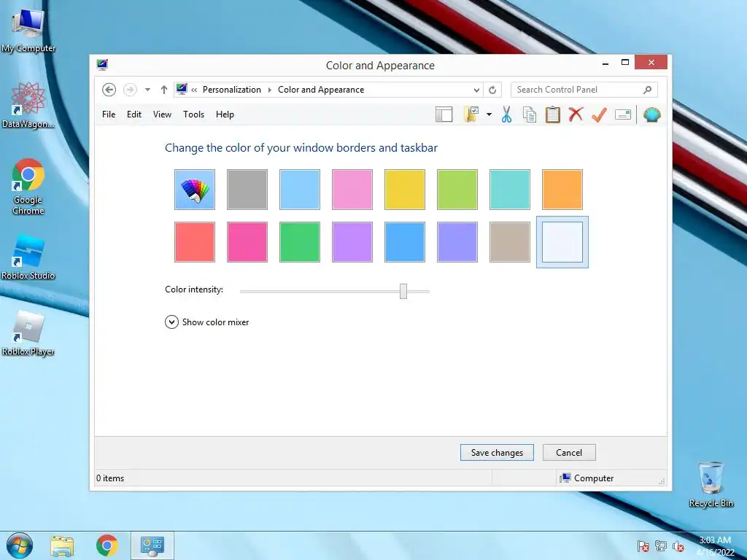Click the search magnifier icon
Screen dimensions: 747x560
tap(648, 90)
